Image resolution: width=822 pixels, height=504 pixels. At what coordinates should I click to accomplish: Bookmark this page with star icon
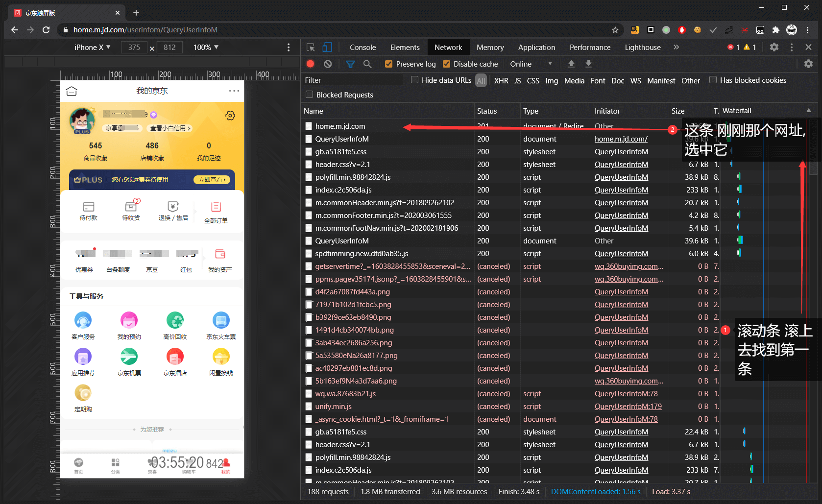click(615, 30)
